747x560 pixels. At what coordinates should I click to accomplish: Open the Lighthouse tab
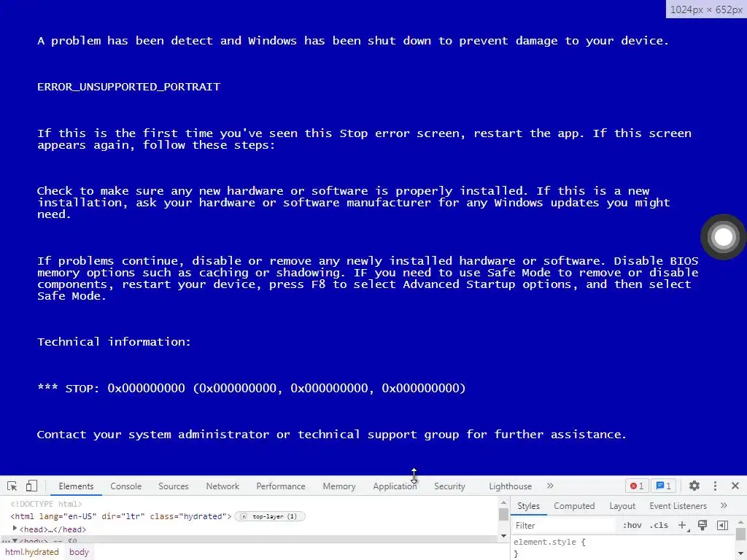tap(510, 486)
